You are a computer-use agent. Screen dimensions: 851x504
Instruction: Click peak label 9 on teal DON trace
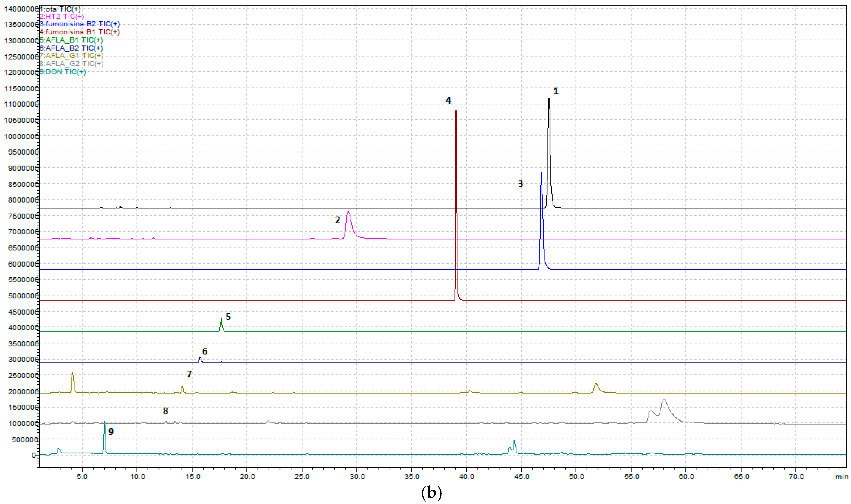click(111, 432)
